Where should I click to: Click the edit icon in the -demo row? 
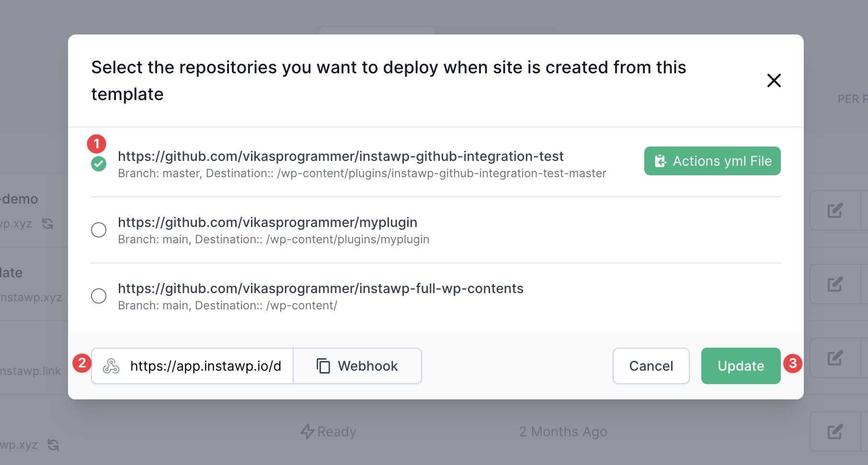[x=835, y=211]
